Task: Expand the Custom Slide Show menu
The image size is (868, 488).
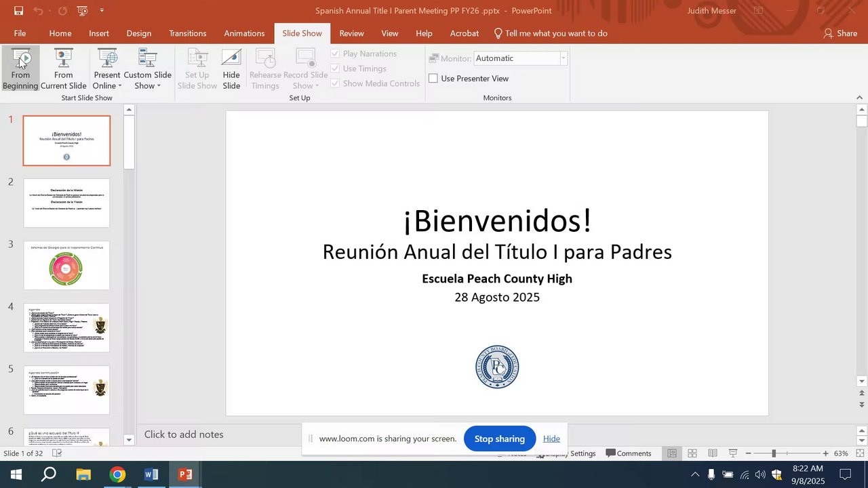Action: 147,80
